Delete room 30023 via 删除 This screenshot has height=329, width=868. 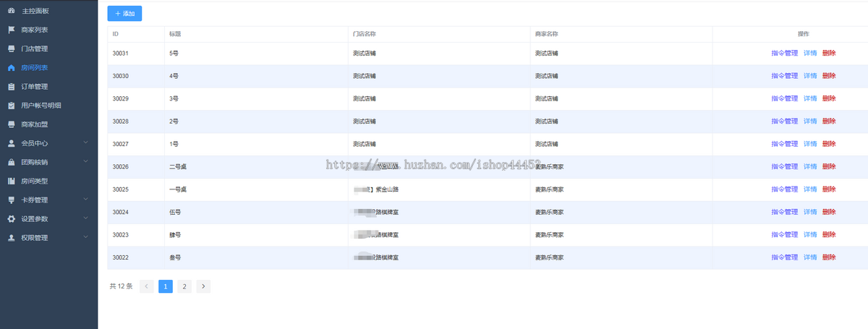[829, 235]
